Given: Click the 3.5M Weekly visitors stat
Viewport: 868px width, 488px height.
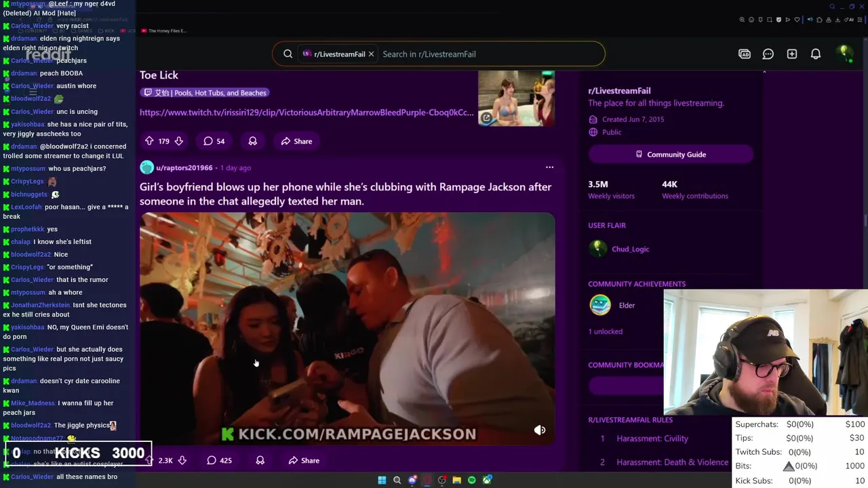Looking at the screenshot, I should click(611, 190).
